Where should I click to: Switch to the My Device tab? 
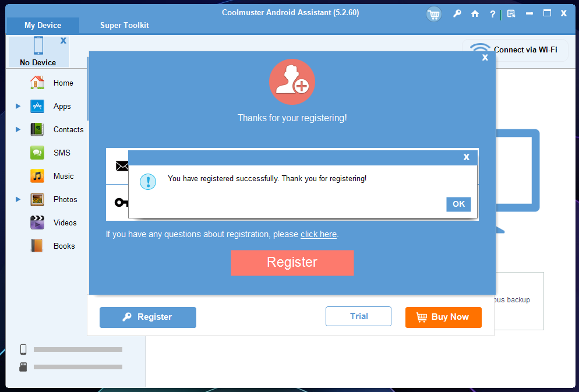click(x=43, y=26)
